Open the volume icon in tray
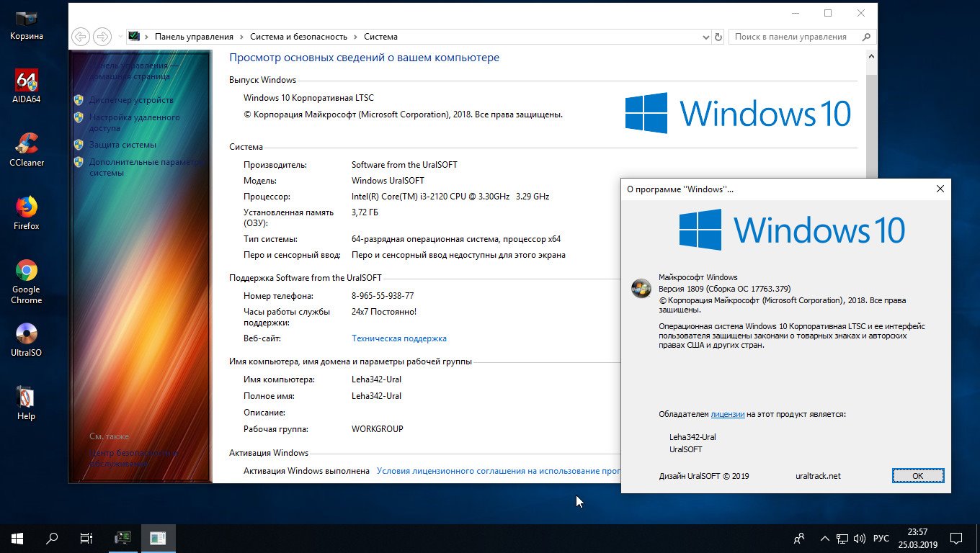 [860, 538]
